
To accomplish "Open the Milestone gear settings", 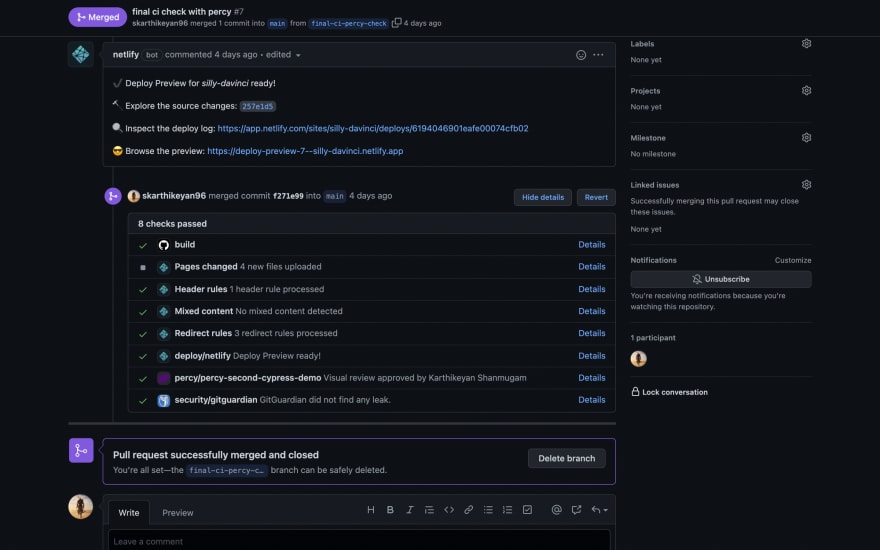I will [806, 138].
